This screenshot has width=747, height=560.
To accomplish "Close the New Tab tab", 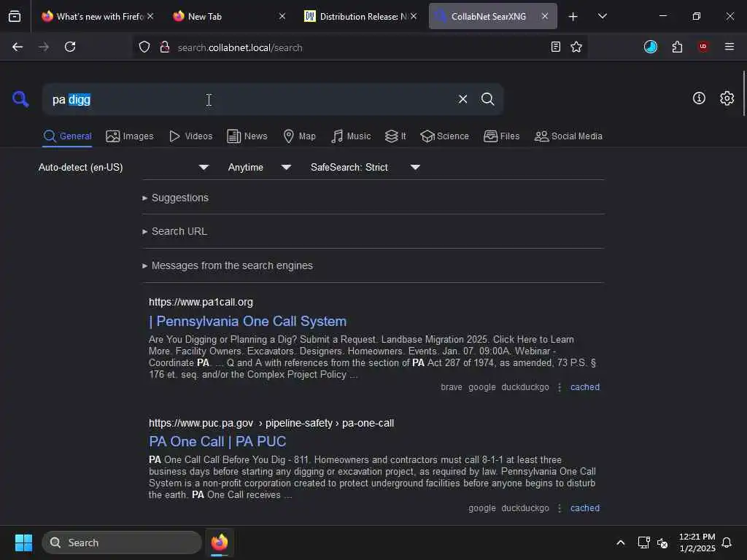I will pyautogui.click(x=282, y=16).
